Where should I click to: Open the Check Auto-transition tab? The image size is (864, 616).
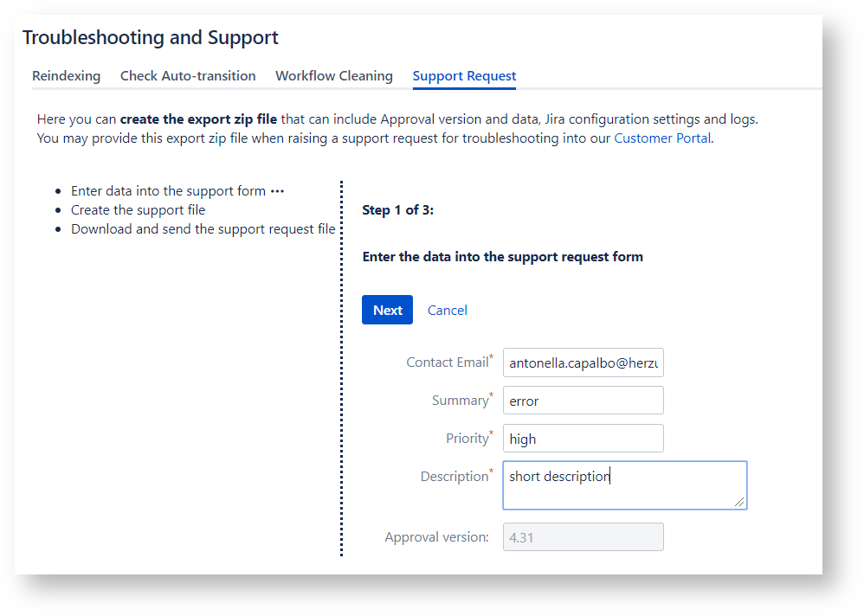coord(188,76)
